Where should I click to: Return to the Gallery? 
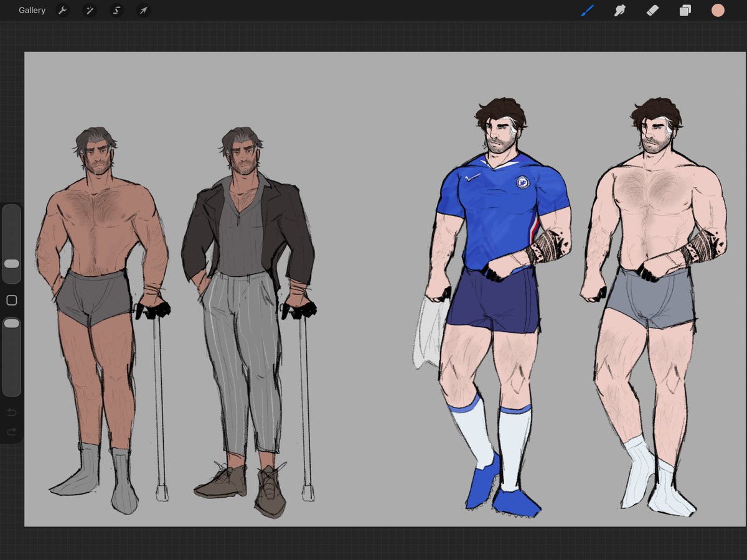(x=32, y=11)
